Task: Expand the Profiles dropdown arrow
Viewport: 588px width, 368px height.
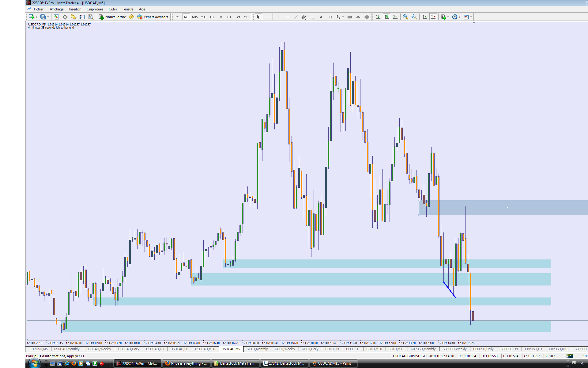Action: 48,17
